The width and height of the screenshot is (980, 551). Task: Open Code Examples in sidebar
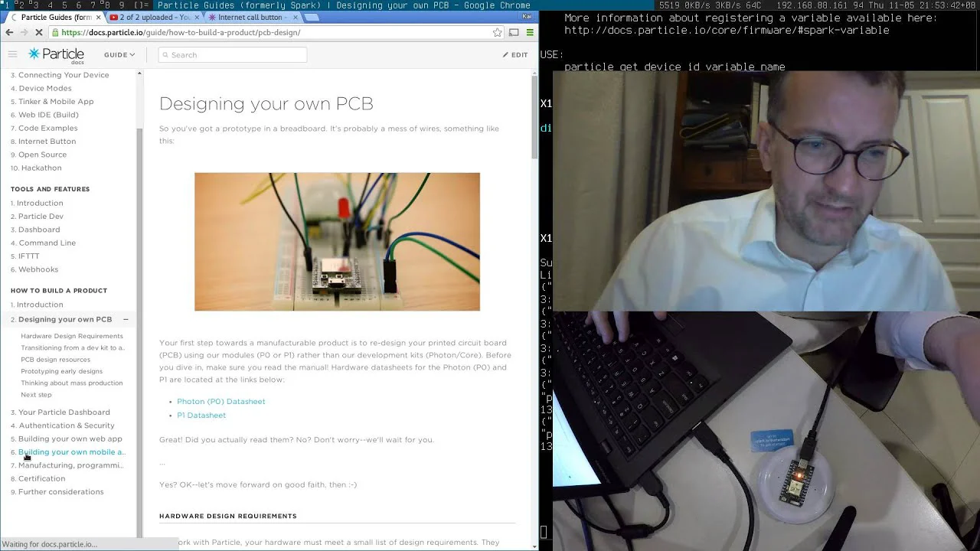click(48, 128)
